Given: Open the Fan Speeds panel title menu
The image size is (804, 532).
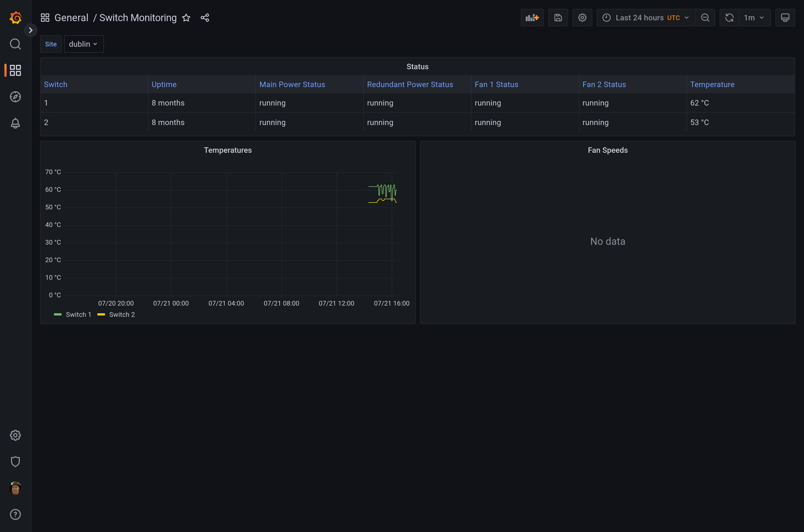Looking at the screenshot, I should 607,150.
